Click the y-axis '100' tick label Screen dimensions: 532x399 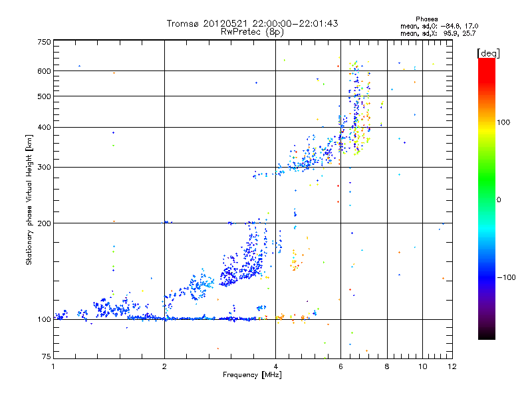[44, 320]
